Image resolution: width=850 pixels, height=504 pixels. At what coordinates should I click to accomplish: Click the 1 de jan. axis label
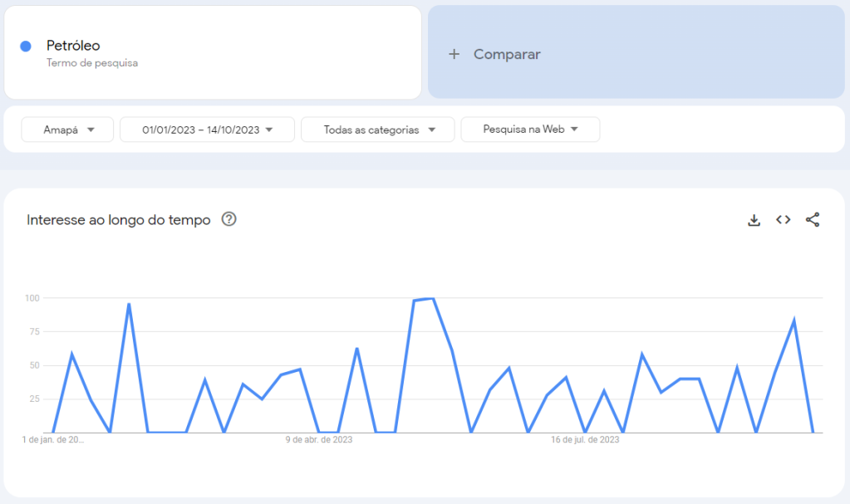coord(53,439)
